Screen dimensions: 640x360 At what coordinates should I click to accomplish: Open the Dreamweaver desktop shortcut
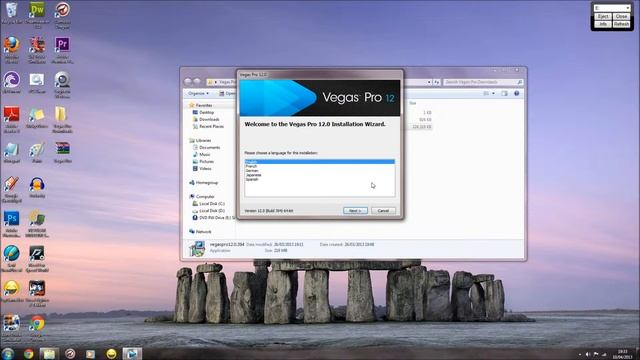tap(37, 14)
